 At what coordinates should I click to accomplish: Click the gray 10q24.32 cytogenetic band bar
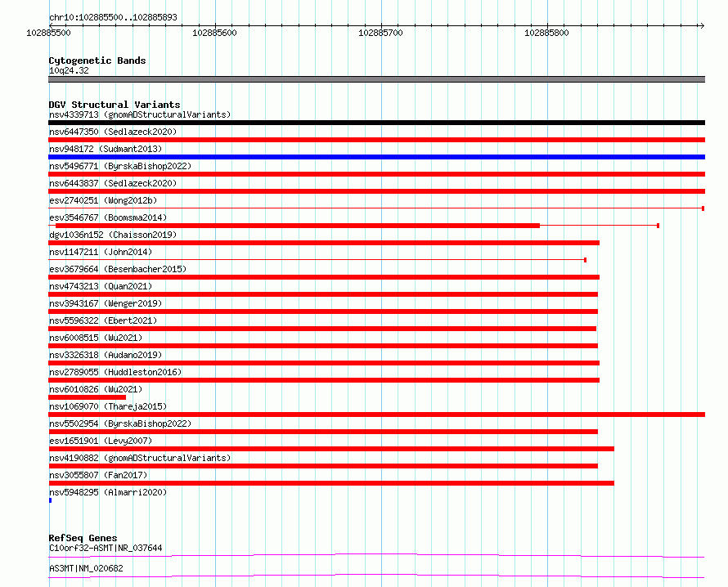click(x=376, y=79)
